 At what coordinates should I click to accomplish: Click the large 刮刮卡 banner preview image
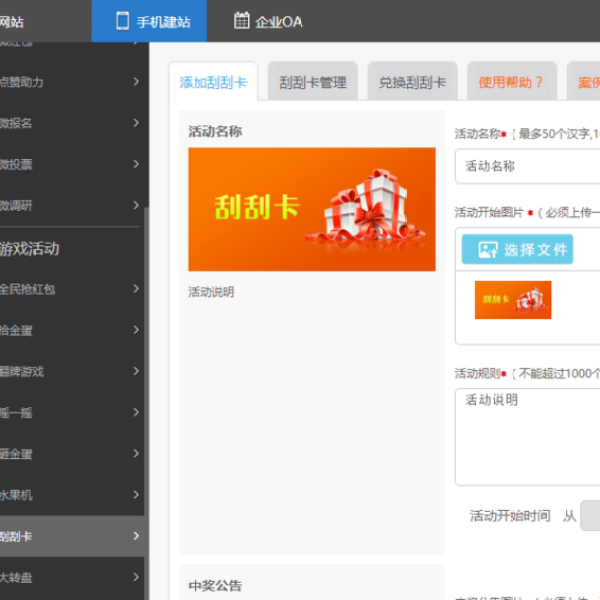point(311,209)
